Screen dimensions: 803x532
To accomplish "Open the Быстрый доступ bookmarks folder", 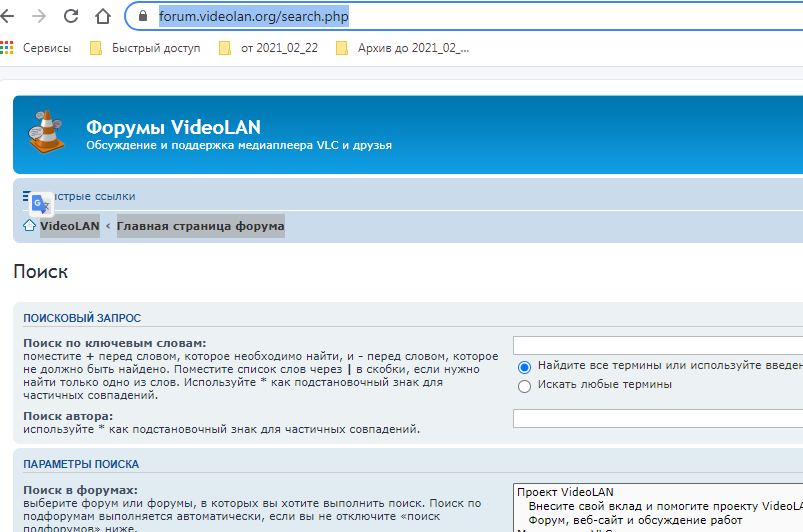I will tap(145, 48).
